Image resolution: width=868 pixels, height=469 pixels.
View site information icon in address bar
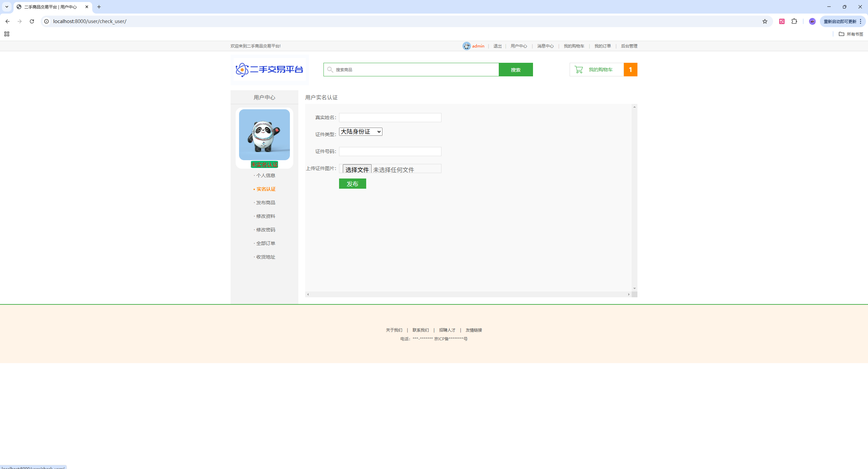click(x=47, y=21)
